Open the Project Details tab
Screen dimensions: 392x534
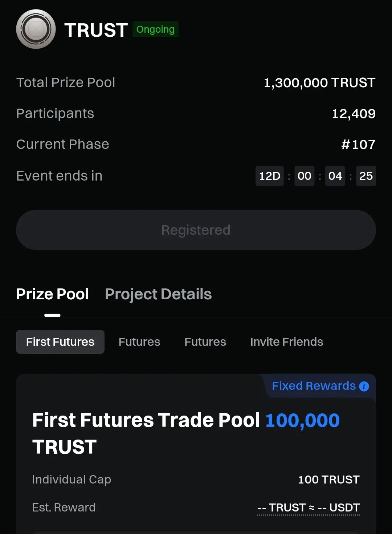[x=158, y=294]
